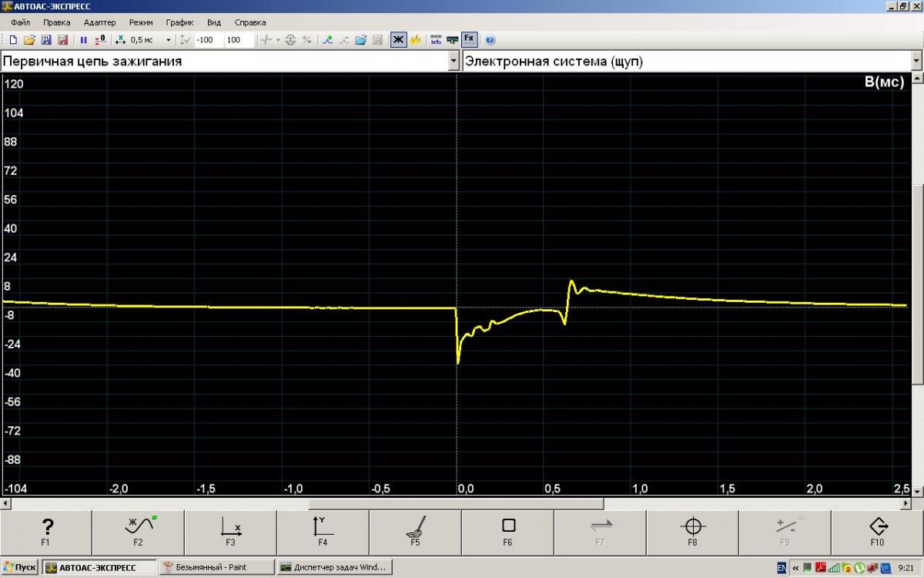
Task: Click the EN language indicator in tray
Action: (x=782, y=567)
